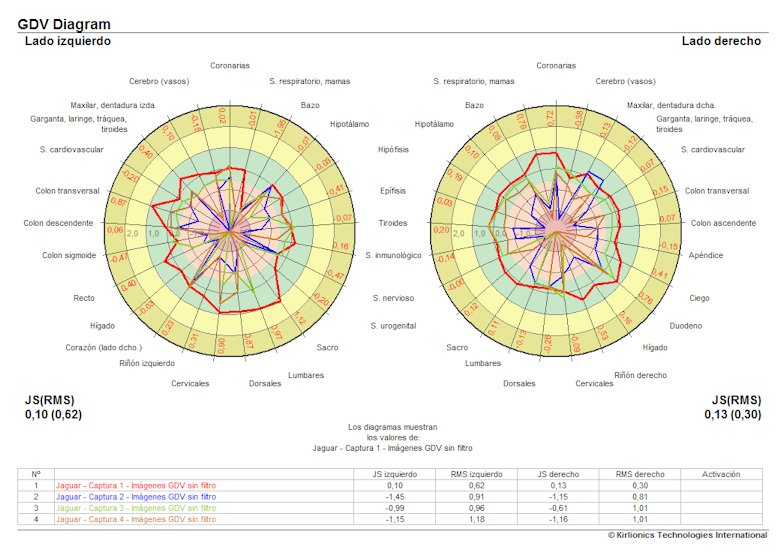Click the Colon descendente label
This screenshot has height=553, width=778.
pyautogui.click(x=58, y=223)
